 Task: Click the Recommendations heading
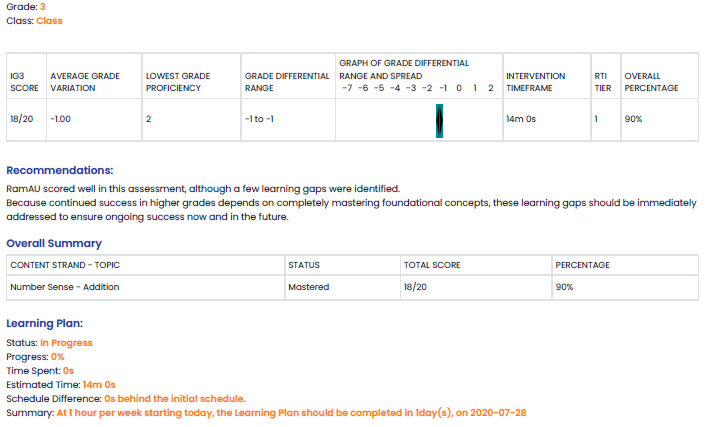point(59,170)
